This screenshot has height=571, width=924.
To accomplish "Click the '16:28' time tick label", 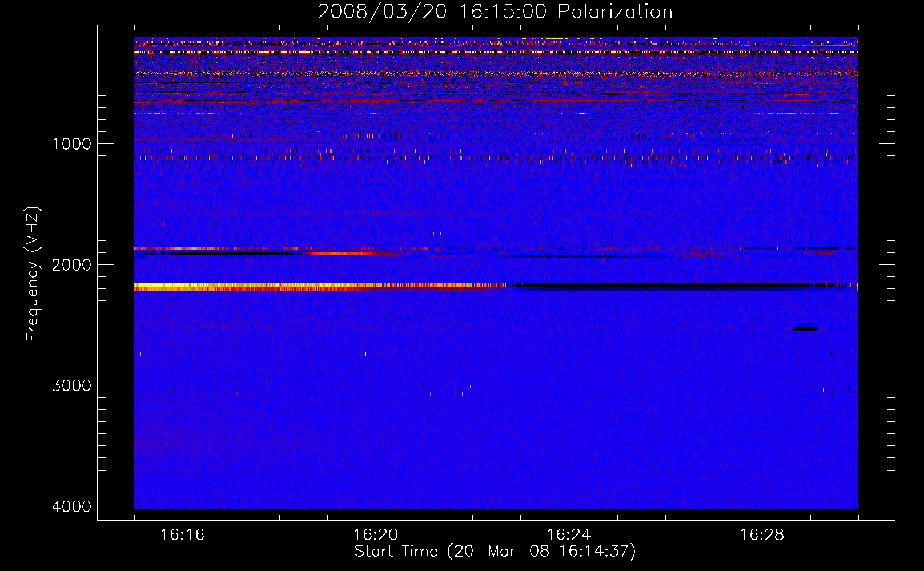I will [x=762, y=535].
